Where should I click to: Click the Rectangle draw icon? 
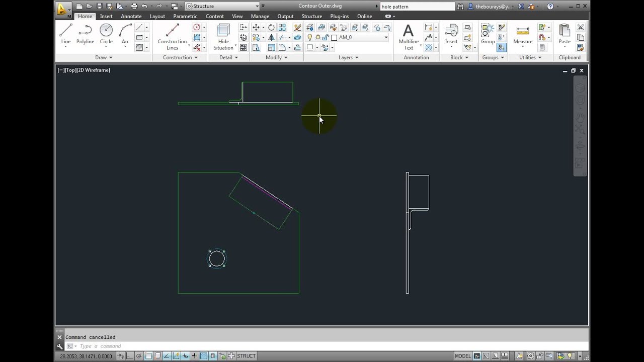(139, 38)
